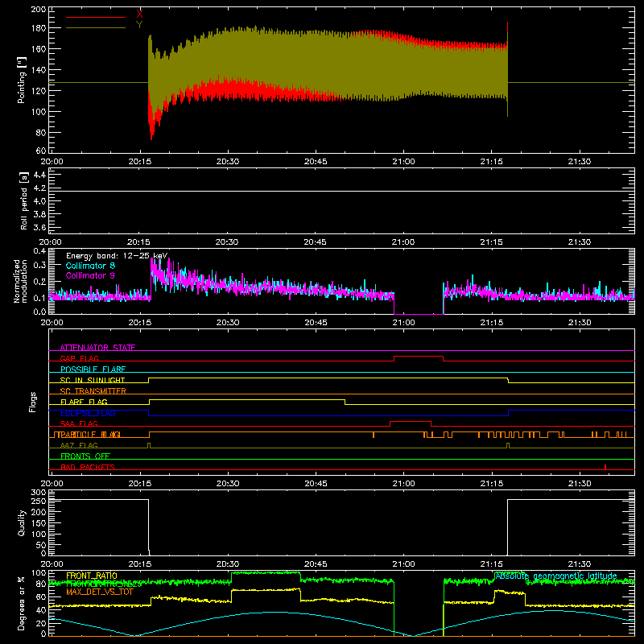Click the FLARE_FLAG label
The width and height of the screenshot is (644, 644).
[x=84, y=402]
